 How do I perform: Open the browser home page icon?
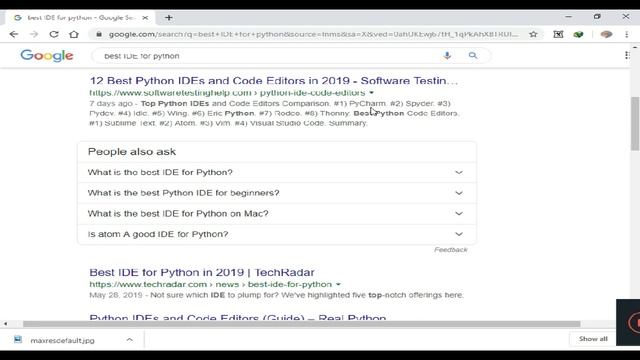[x=74, y=34]
